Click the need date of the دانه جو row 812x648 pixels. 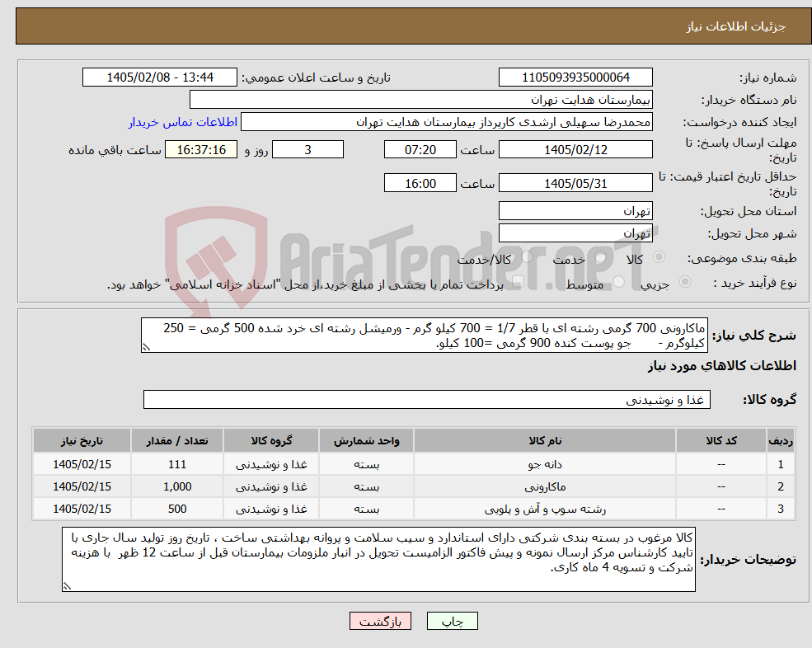click(x=82, y=464)
